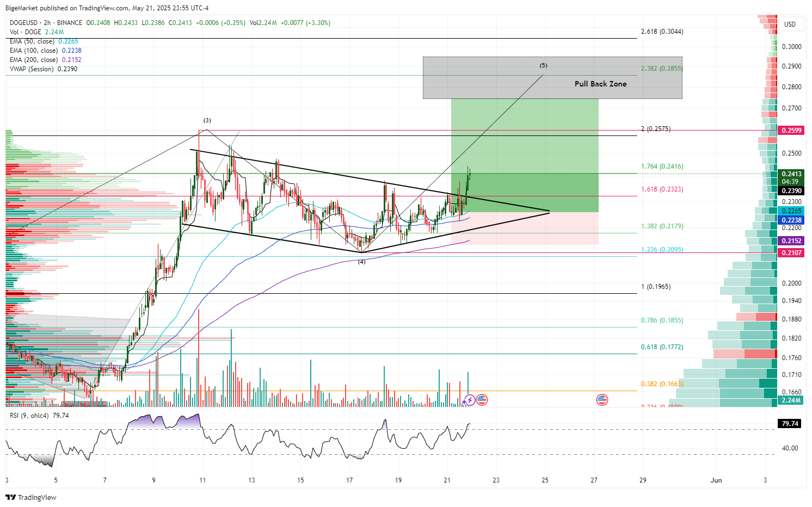The image size is (812, 507).
Task: Click the VWAP legend value 0.2390
Action: coord(67,69)
